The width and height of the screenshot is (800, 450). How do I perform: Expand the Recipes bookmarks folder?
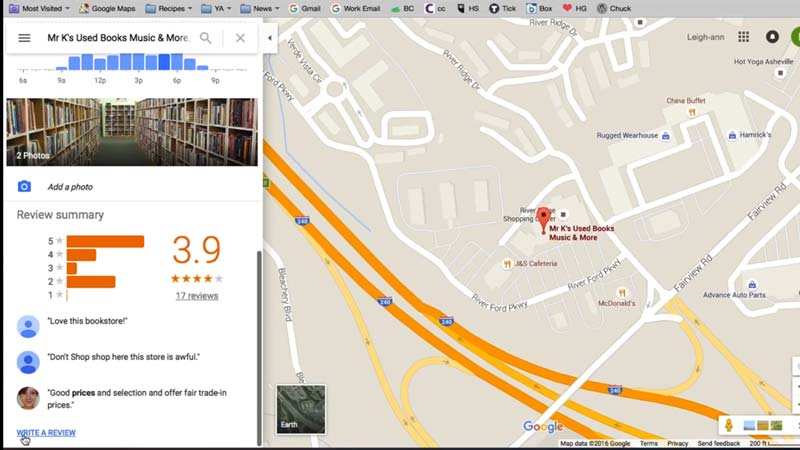pos(168,8)
